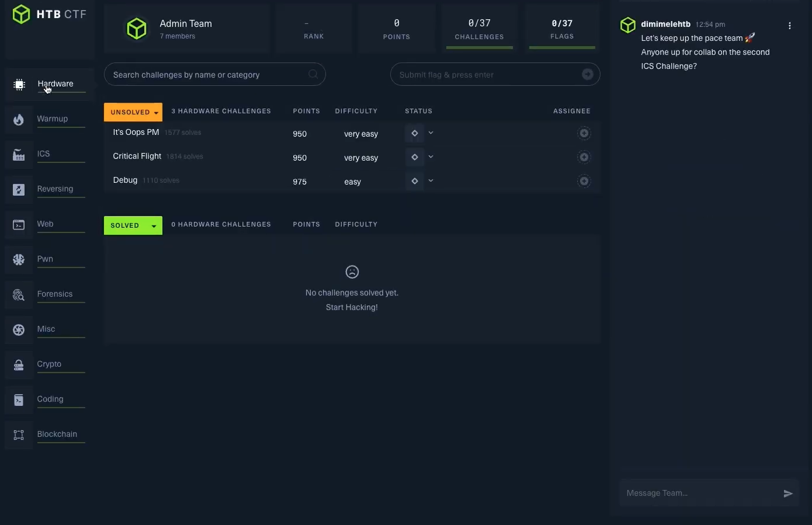
Task: Click the ICS factory icon
Action: [19, 155]
